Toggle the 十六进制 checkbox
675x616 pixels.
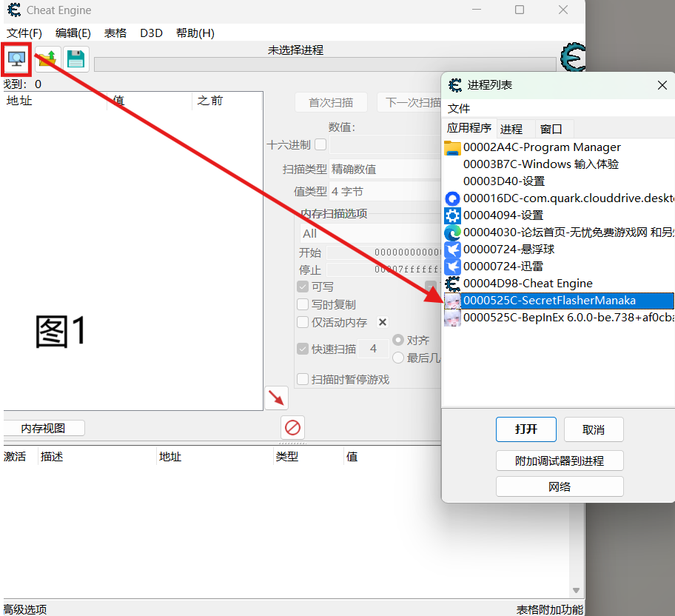[x=320, y=144]
